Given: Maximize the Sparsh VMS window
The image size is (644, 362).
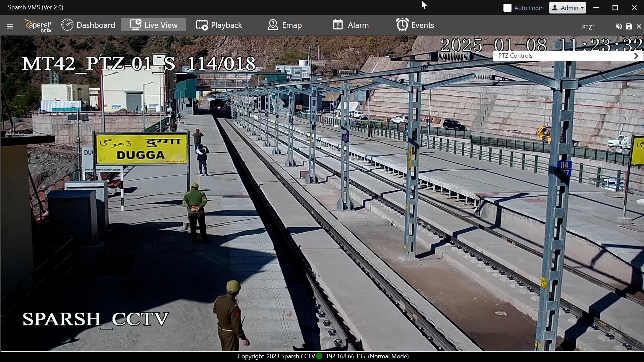Looking at the screenshot, I should coord(615,7).
